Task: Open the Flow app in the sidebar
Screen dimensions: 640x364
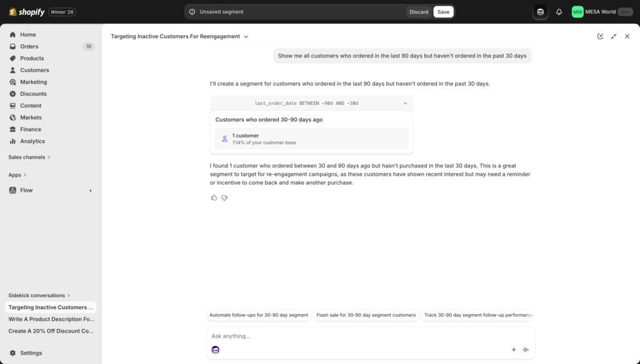Action: click(26, 190)
